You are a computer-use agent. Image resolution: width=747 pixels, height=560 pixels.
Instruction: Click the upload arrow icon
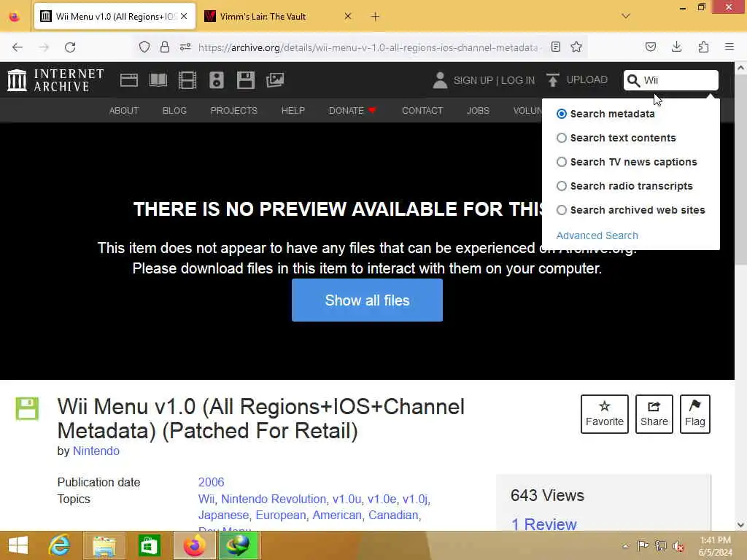click(553, 80)
